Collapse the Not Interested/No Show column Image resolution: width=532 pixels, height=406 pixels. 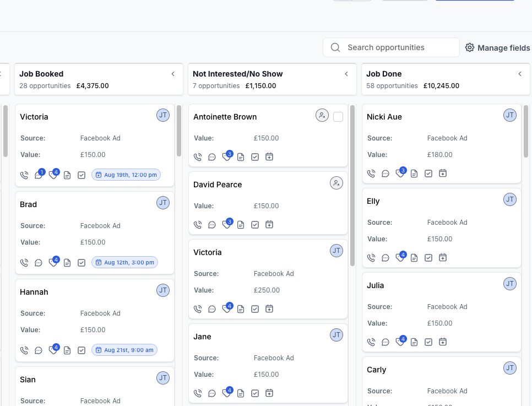(346, 74)
